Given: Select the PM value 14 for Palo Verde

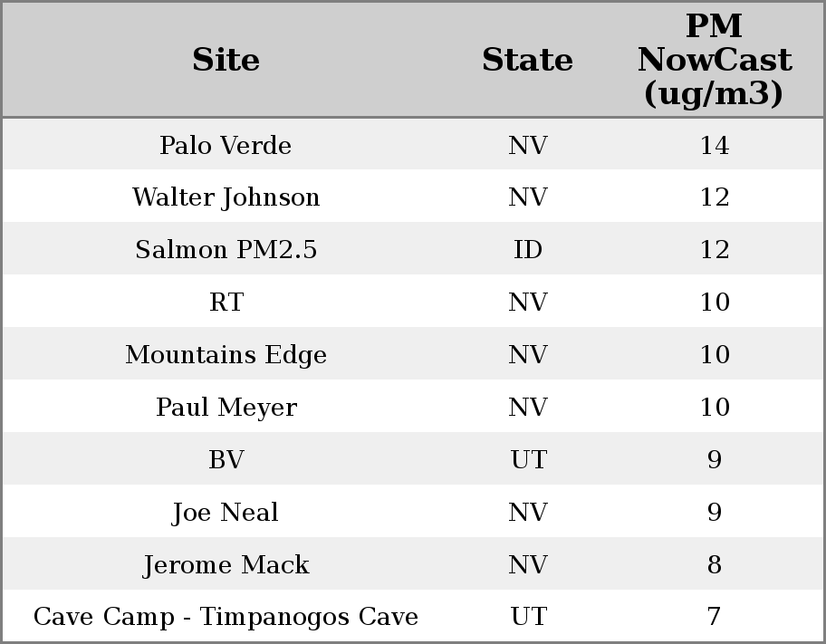Looking at the screenshot, I should pyautogui.click(x=714, y=145).
